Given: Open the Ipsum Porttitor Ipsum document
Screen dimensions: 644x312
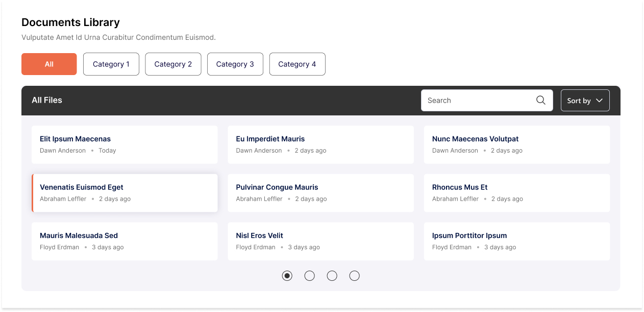Looking at the screenshot, I should pyautogui.click(x=516, y=241).
